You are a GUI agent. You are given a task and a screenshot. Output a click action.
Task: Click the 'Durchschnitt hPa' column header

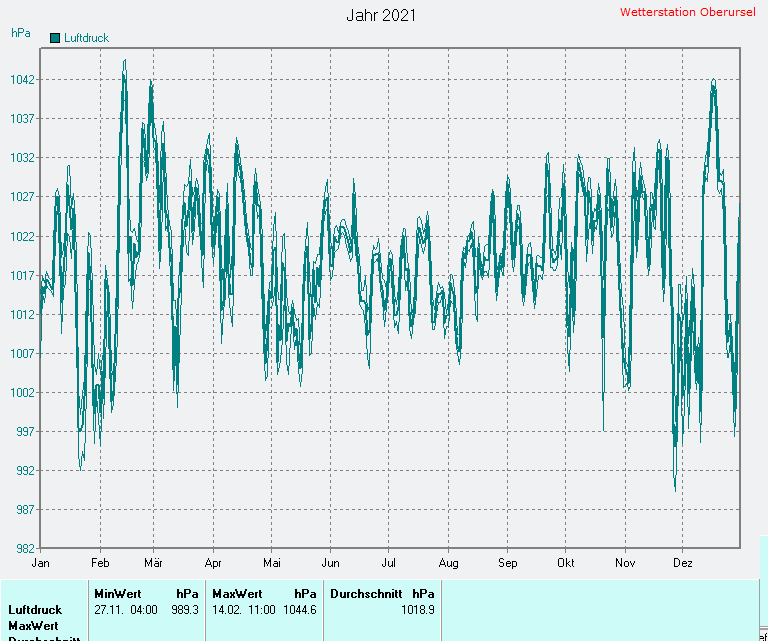pyautogui.click(x=382, y=594)
